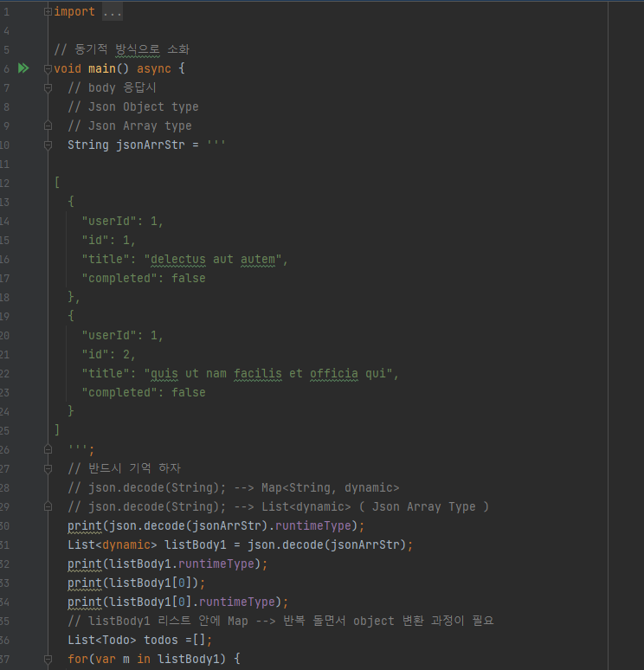Collapse the for loop fold on line 37
Screen dimensions: 644x670
(48, 659)
